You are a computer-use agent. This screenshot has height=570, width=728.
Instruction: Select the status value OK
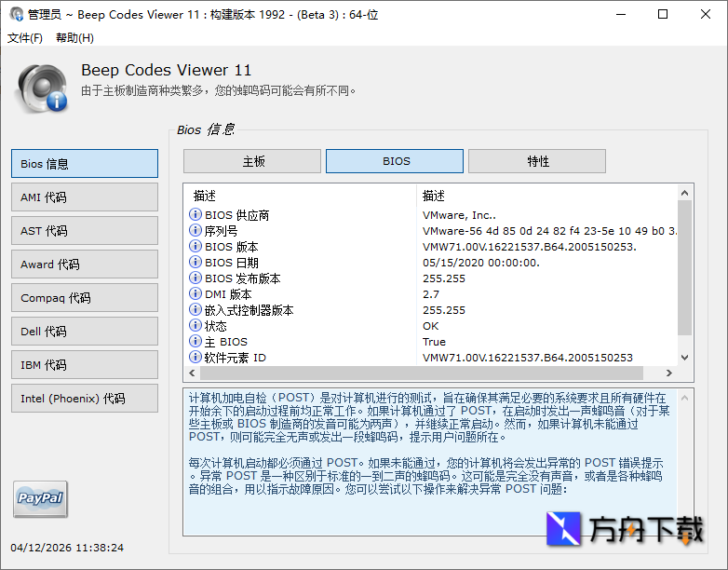(430, 326)
